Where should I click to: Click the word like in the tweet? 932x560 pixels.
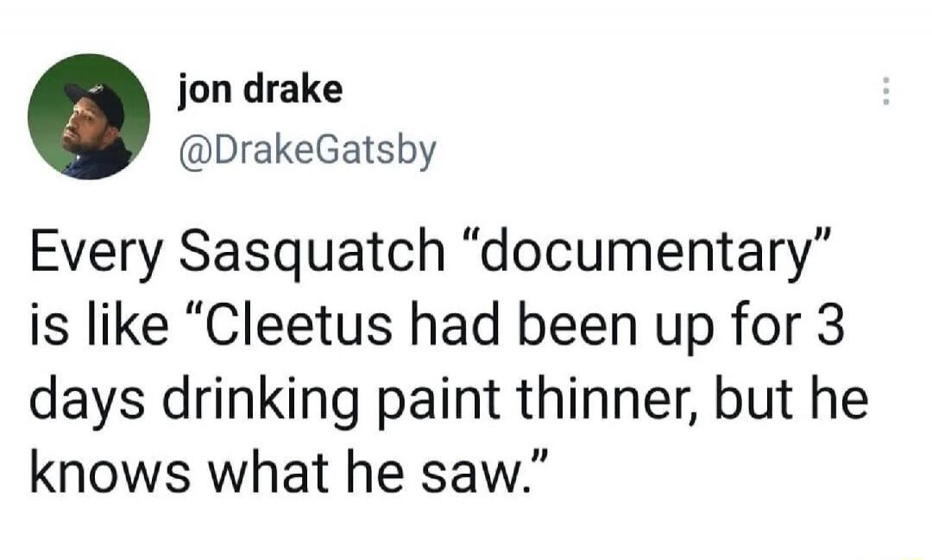[128, 328]
